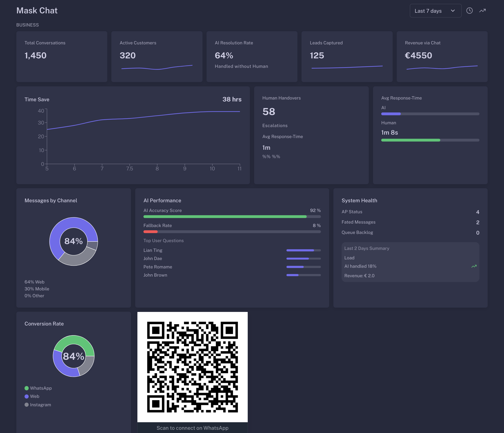Click the clock history icon
The width and height of the screenshot is (504, 433).
point(469,11)
